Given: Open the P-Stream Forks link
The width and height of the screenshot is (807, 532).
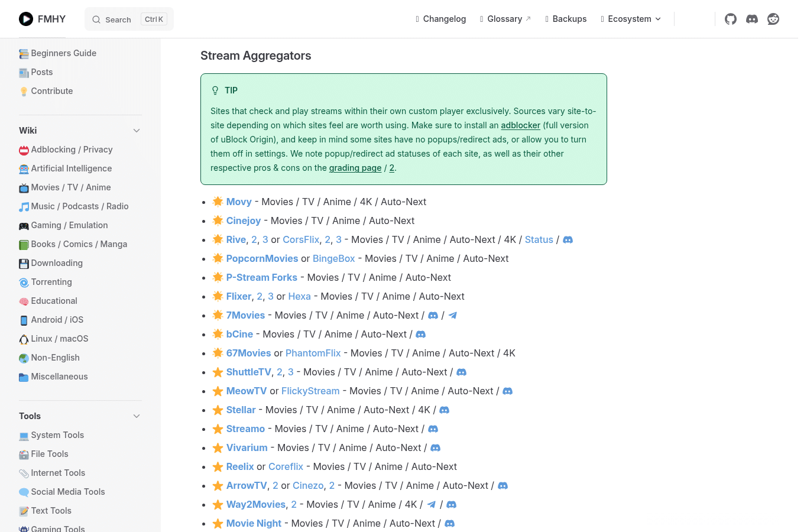Looking at the screenshot, I should click(x=262, y=277).
